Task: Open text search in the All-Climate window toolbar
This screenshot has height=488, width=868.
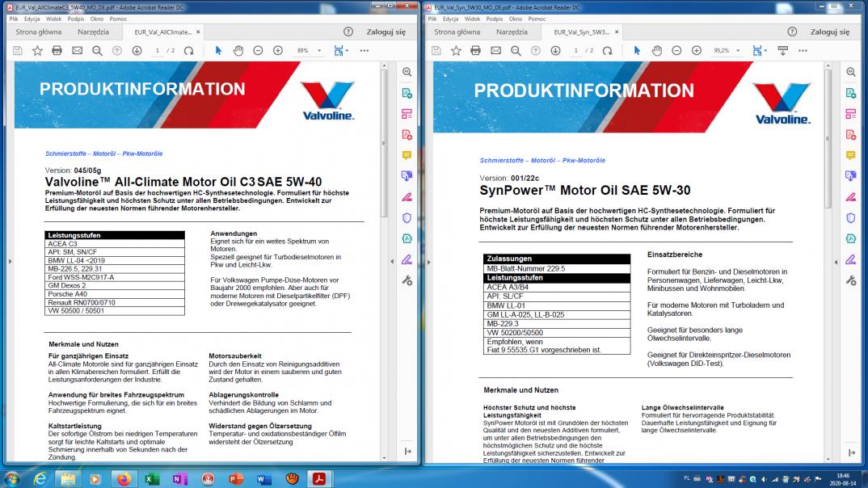Action: point(97,51)
